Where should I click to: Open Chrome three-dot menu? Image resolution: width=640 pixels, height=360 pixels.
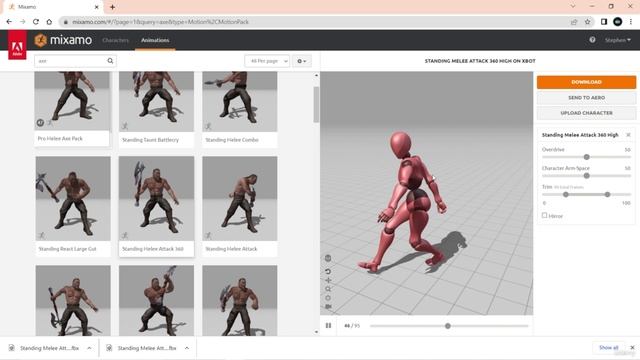coord(631,22)
